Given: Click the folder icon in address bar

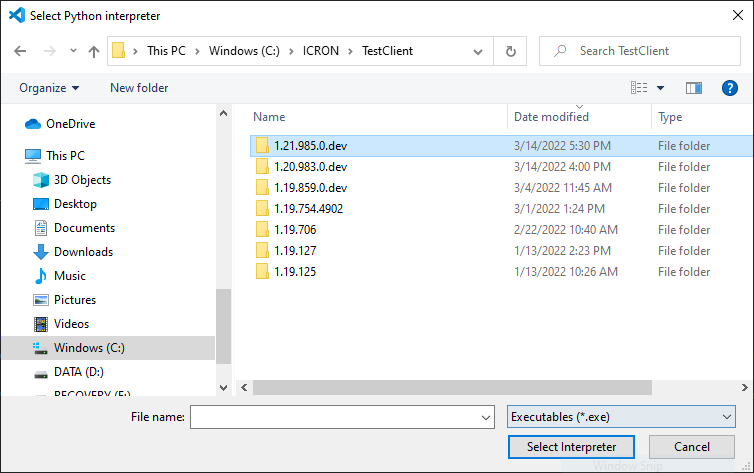Looking at the screenshot, I should [118, 50].
